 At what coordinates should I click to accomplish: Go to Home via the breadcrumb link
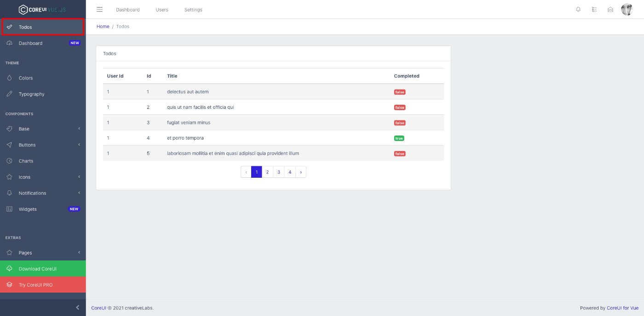(103, 27)
